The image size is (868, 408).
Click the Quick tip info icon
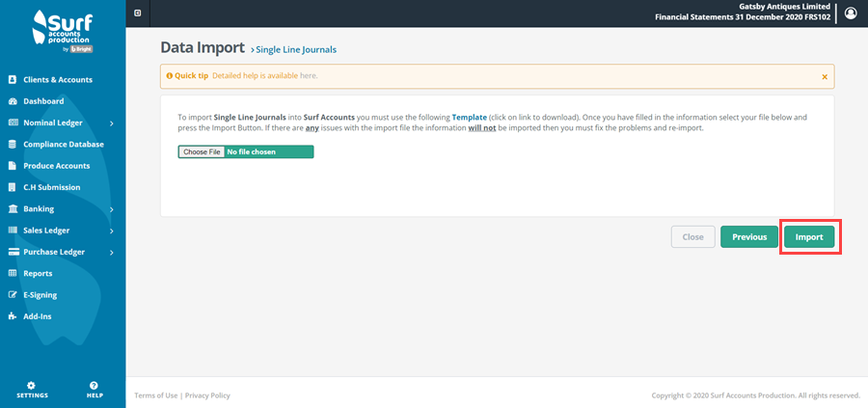tap(170, 76)
